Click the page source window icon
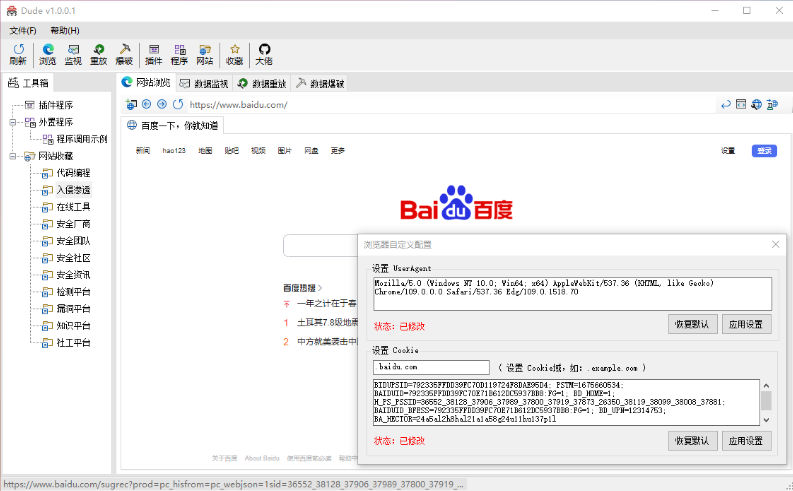Image resolution: width=793 pixels, height=491 pixels. pyautogui.click(x=741, y=104)
